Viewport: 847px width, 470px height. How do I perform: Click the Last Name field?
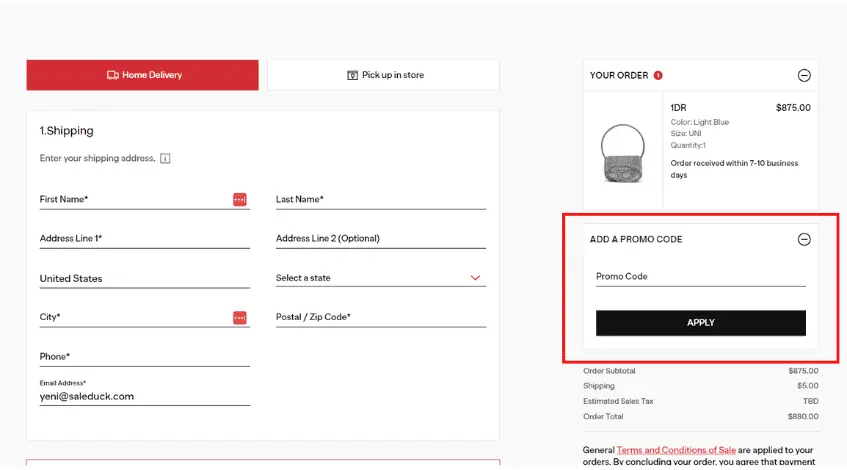click(x=380, y=200)
